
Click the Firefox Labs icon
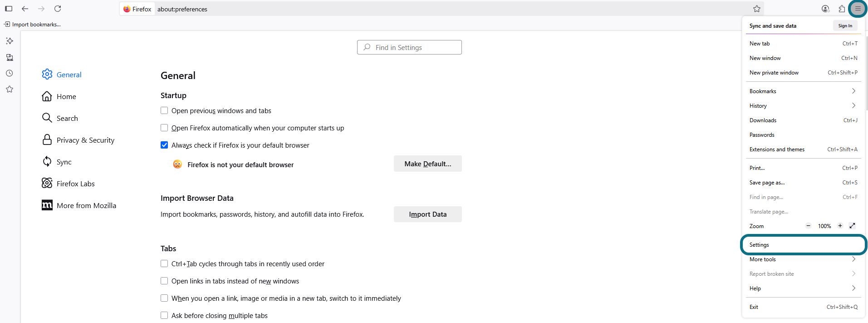coord(47,183)
